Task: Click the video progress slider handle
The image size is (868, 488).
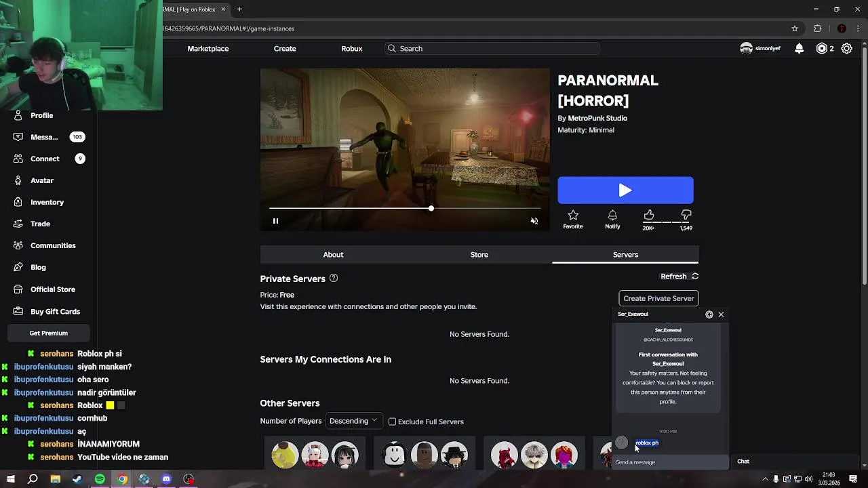Action: 431,208
